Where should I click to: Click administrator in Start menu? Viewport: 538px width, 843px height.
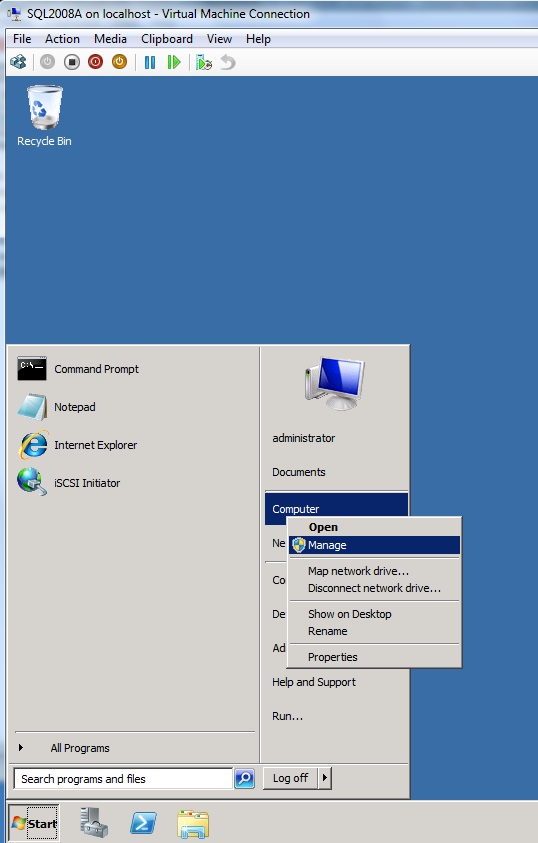point(303,438)
